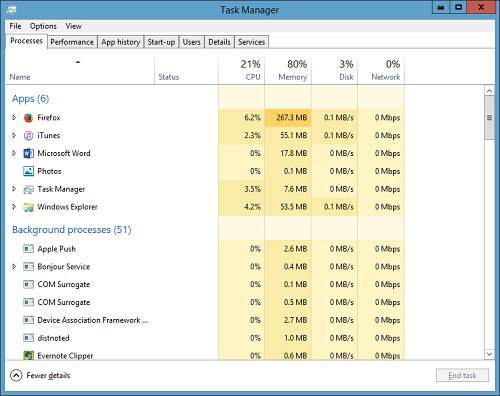500x396 pixels.
Task: Open the Options menu
Action: (x=43, y=26)
